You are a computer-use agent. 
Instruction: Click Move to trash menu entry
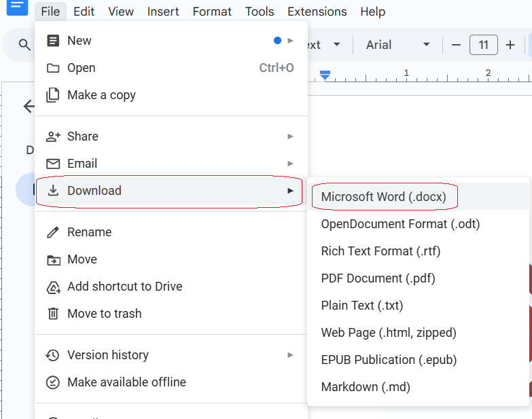click(x=104, y=314)
